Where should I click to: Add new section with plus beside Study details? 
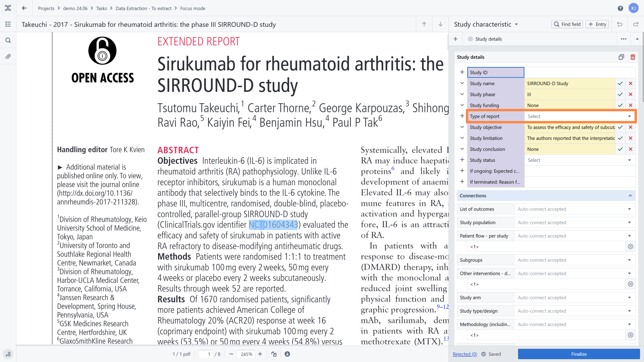(x=455, y=39)
